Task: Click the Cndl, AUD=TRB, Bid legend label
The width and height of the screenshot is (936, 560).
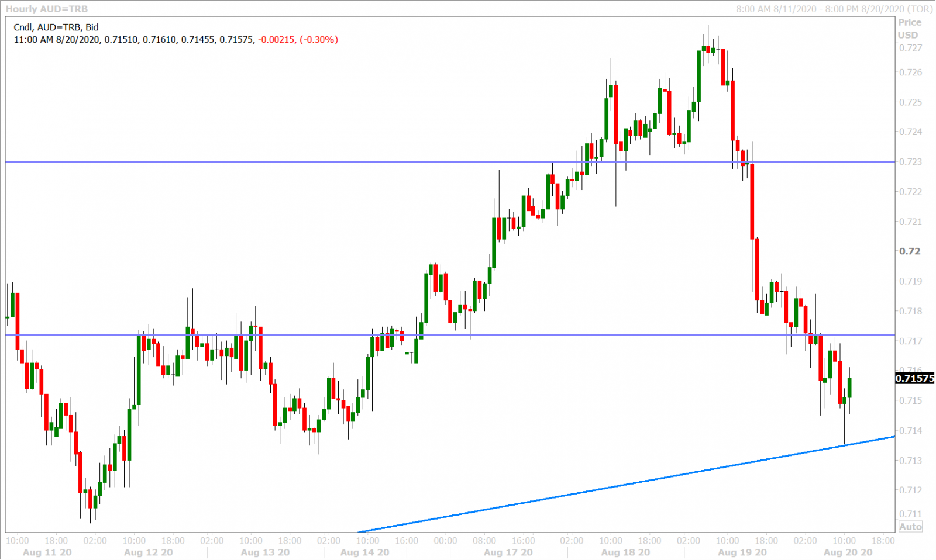Action: coord(56,27)
